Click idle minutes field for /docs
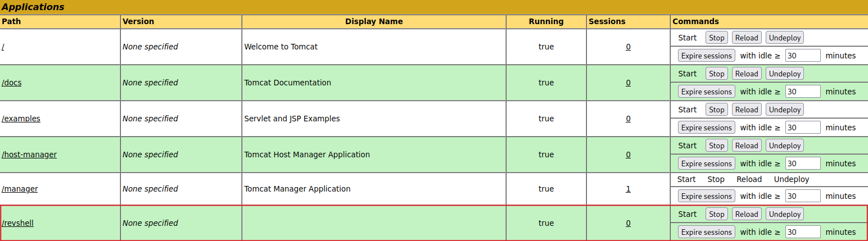 (x=802, y=92)
